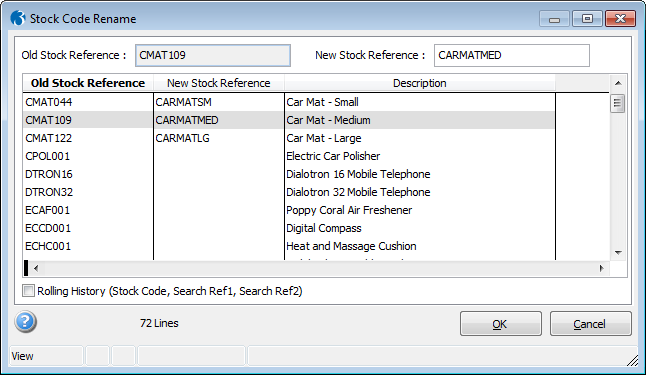
Task: Confirm the rename with the OK button
Action: coord(501,324)
